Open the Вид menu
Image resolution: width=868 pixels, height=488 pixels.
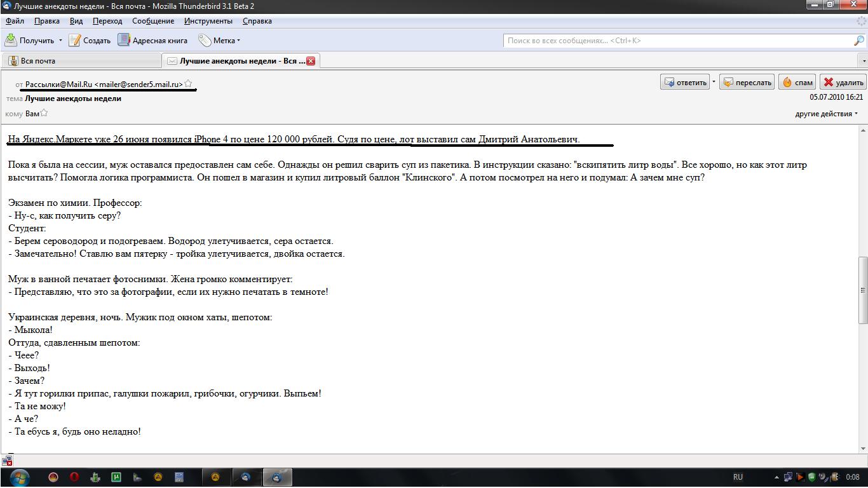(76, 21)
